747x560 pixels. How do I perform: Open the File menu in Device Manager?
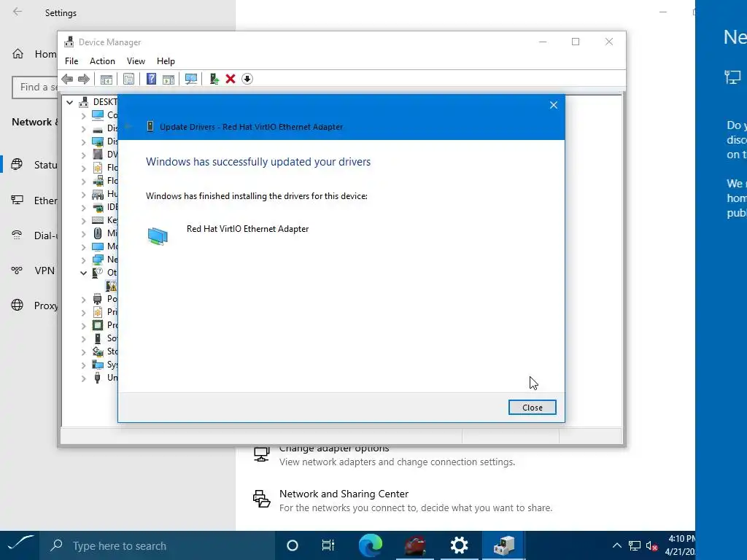71,61
